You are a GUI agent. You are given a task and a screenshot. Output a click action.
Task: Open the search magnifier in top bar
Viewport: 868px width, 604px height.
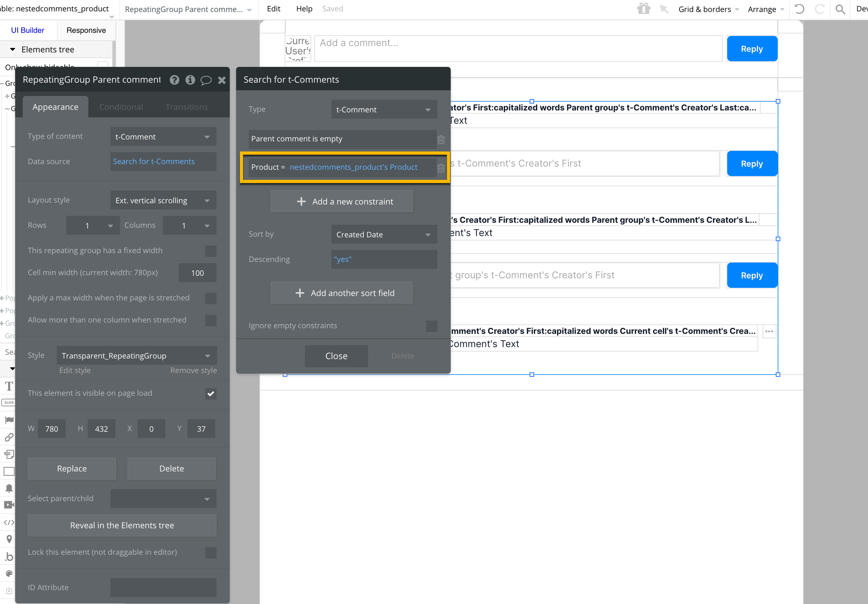840,9
